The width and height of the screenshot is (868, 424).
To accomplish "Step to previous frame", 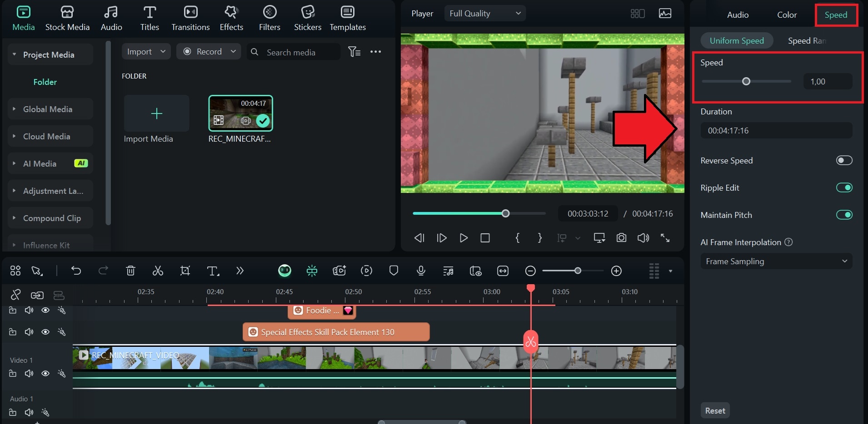I will (x=419, y=238).
